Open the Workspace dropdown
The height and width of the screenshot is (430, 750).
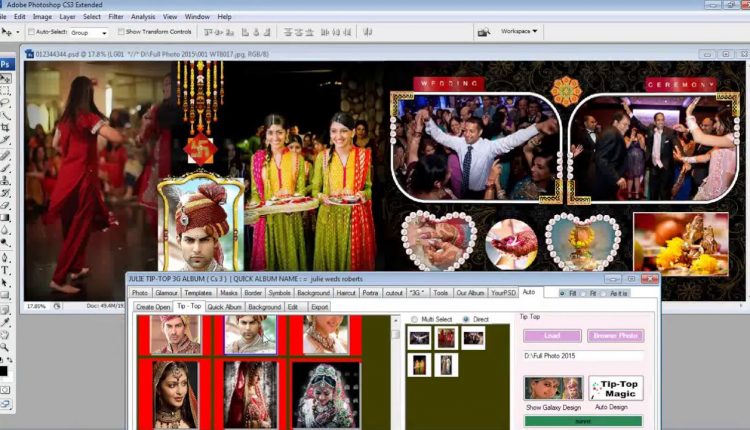(519, 31)
